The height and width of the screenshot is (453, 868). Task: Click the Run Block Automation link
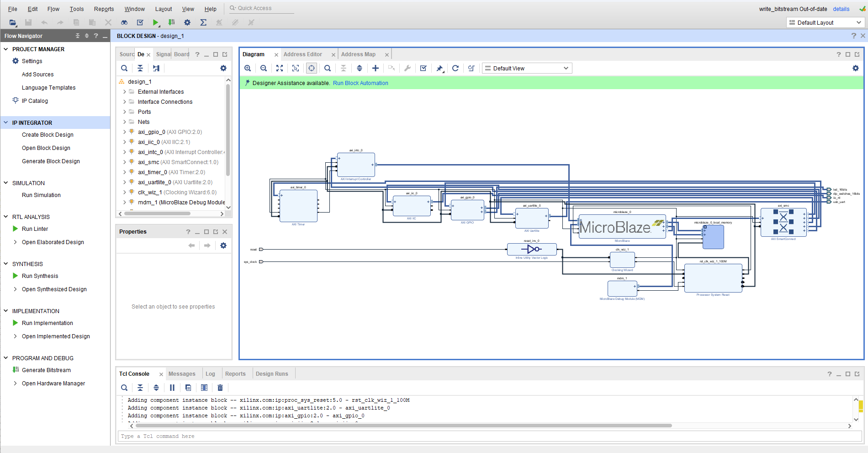tap(360, 83)
